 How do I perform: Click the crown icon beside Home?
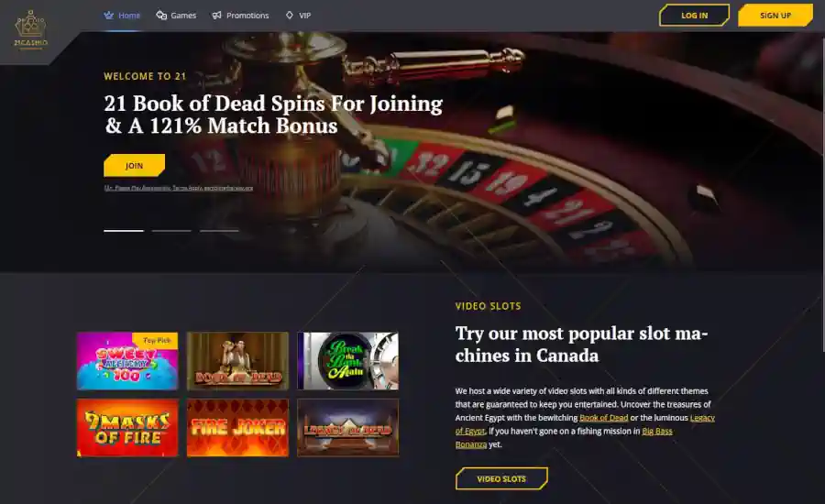(x=108, y=16)
